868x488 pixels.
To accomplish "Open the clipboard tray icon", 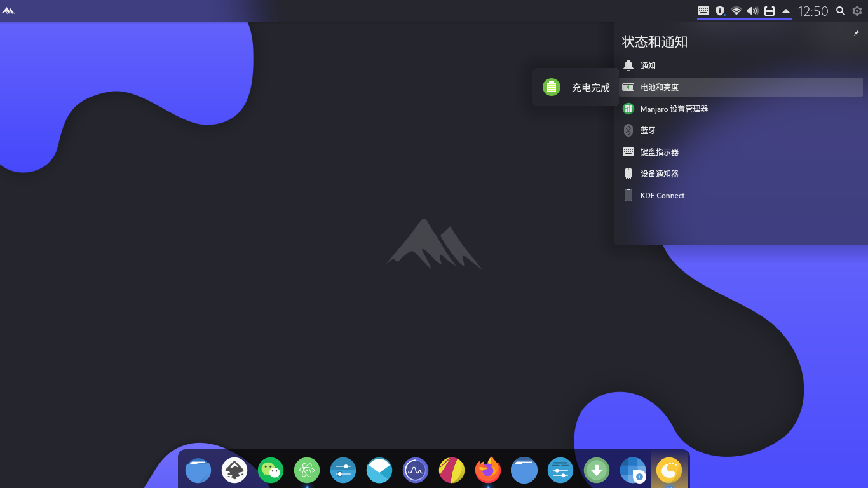I will point(770,11).
